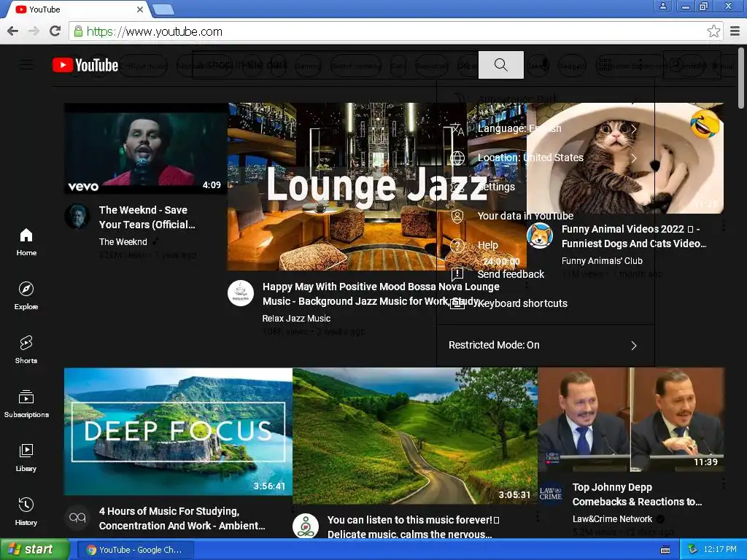Click the globe icon beside Location
The height and width of the screenshot is (560, 747).
(x=457, y=158)
